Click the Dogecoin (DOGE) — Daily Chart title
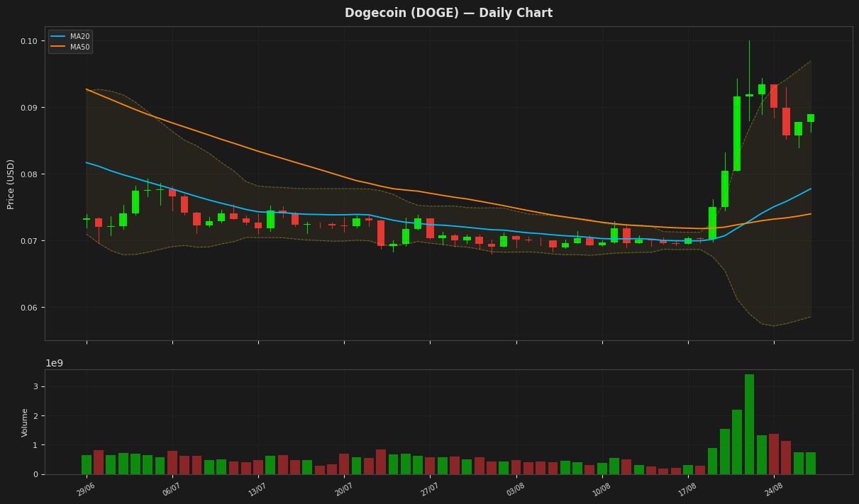 [x=448, y=13]
